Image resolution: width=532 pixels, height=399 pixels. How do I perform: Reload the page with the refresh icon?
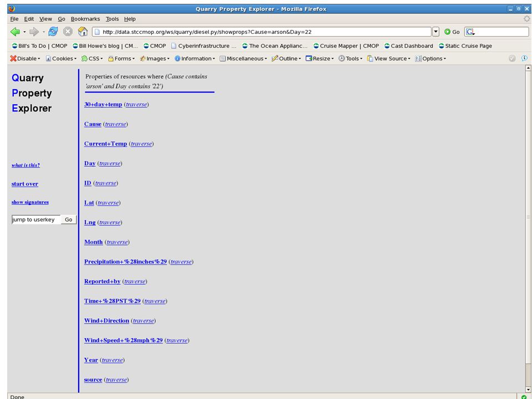click(53, 32)
